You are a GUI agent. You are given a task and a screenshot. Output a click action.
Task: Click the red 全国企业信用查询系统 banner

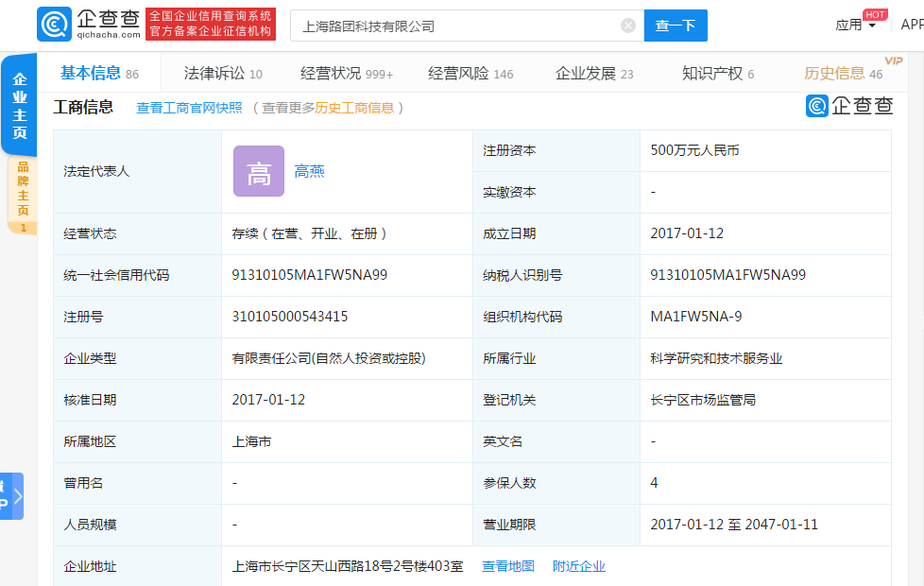coord(211,24)
